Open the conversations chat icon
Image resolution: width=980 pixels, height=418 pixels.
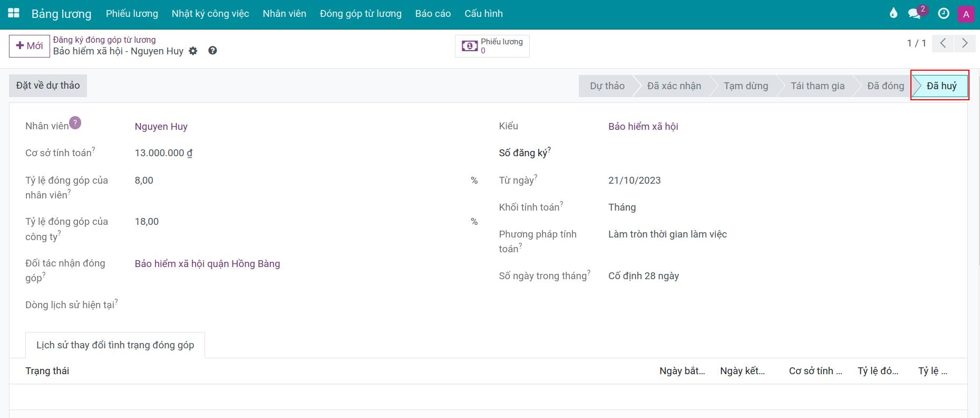(x=915, y=14)
